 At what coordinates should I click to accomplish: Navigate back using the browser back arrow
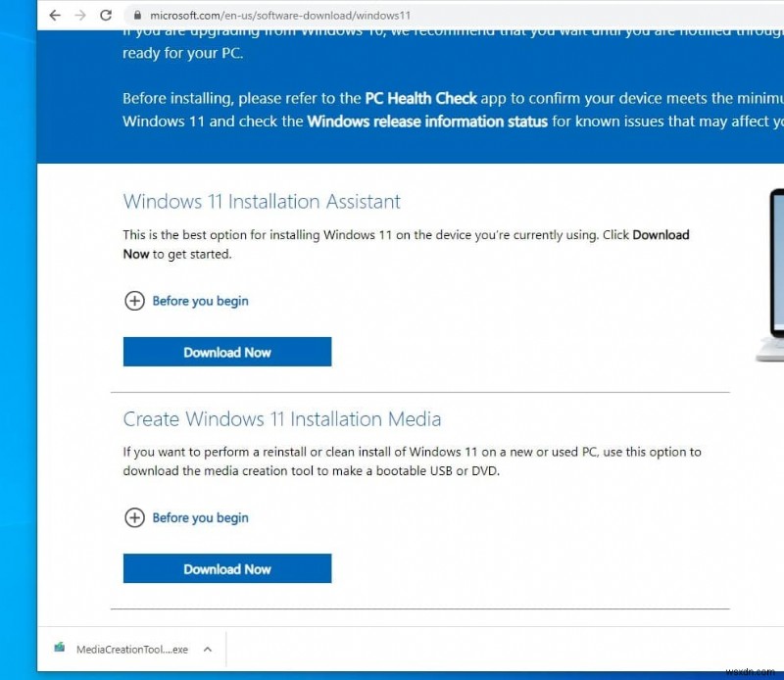54,16
